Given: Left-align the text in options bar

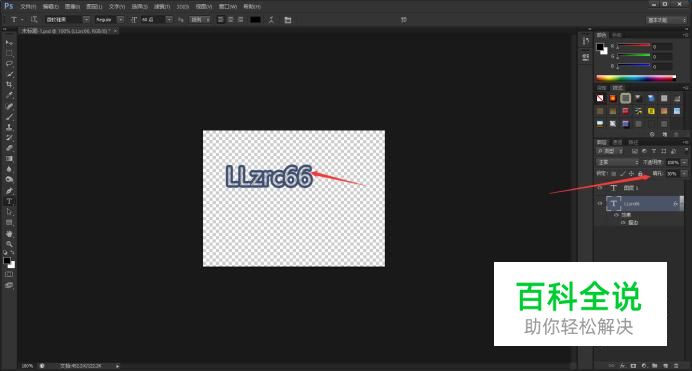Looking at the screenshot, I should tap(220, 20).
